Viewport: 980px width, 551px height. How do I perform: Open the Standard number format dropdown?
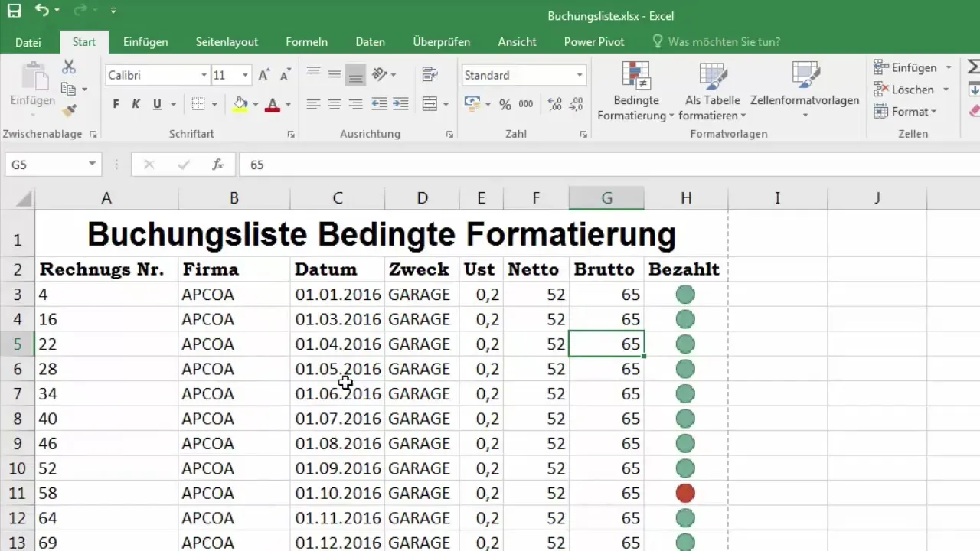coord(580,75)
